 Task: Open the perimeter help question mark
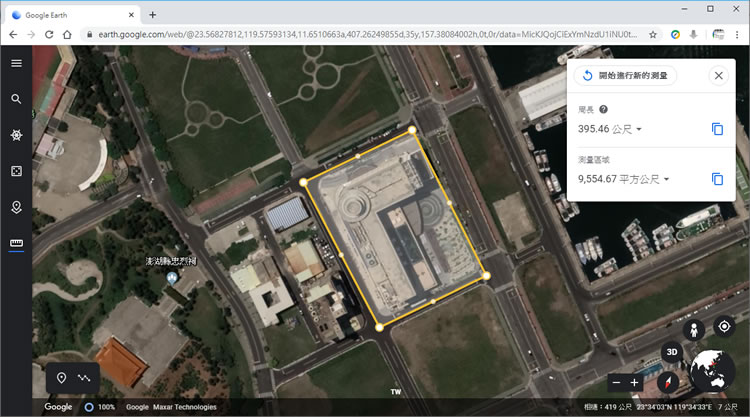tap(604, 110)
